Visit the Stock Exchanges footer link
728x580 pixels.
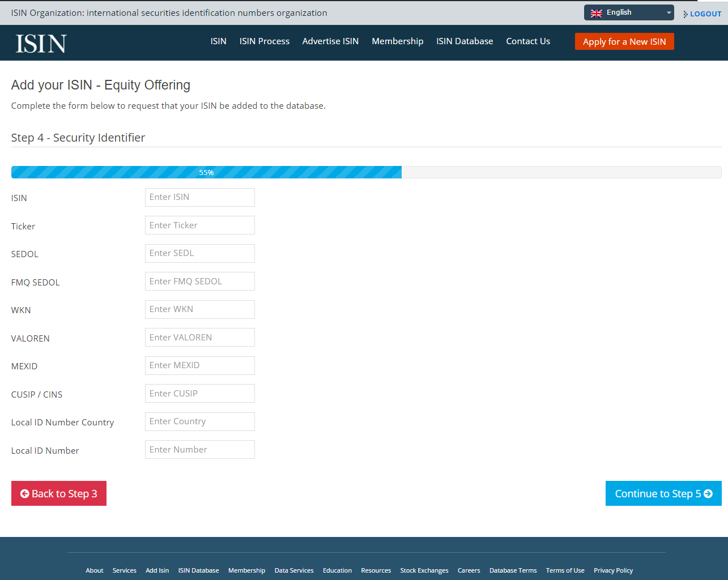(424, 570)
